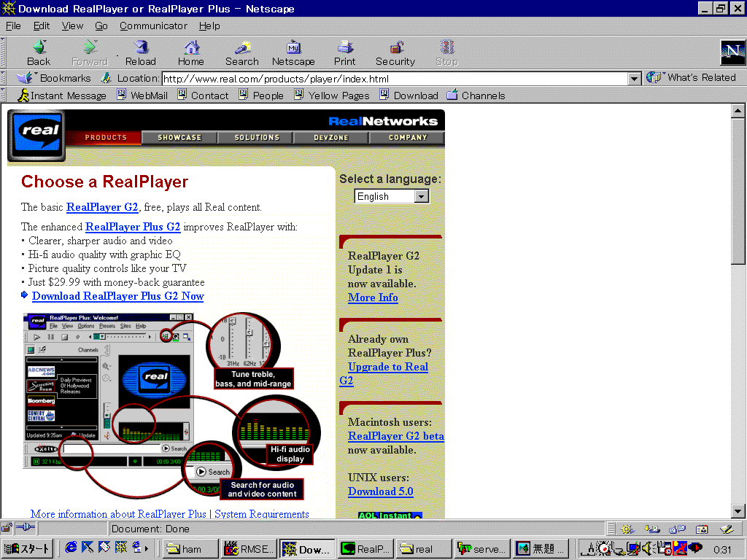
Task: Open What's Related
Action: (692, 77)
